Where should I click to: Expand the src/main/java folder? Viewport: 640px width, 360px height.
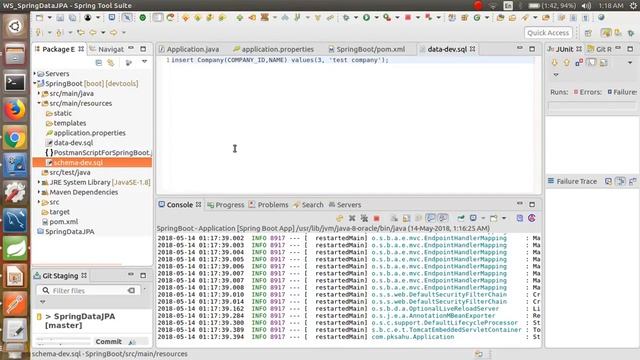pos(39,93)
